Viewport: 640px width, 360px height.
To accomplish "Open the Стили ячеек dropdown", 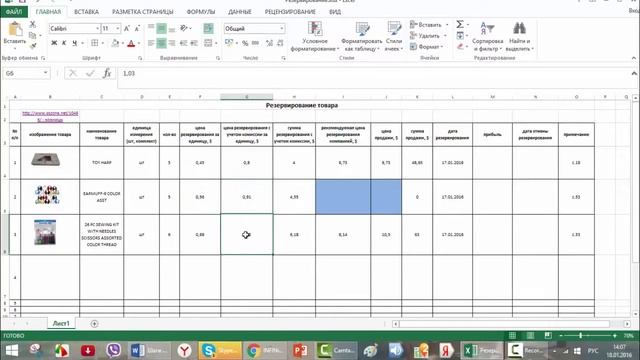I will pyautogui.click(x=394, y=36).
